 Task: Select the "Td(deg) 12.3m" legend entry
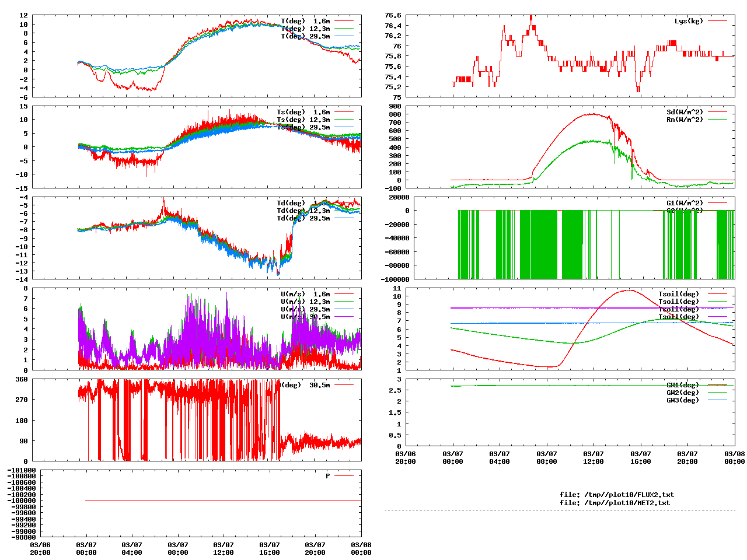click(x=303, y=211)
